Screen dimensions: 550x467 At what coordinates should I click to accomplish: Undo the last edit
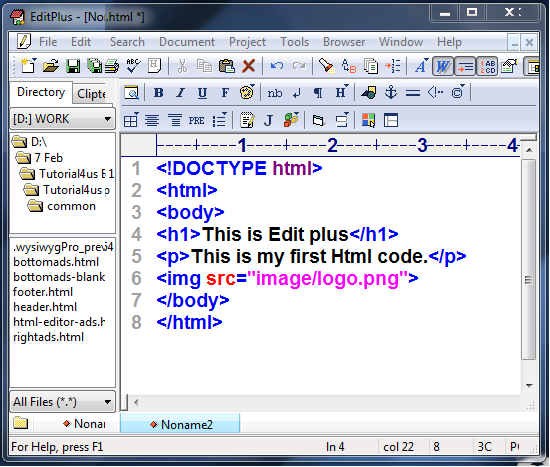click(277, 66)
